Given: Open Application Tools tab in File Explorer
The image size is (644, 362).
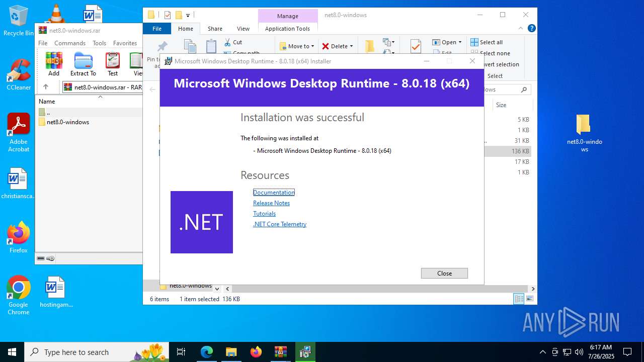Looking at the screenshot, I should click(x=287, y=29).
